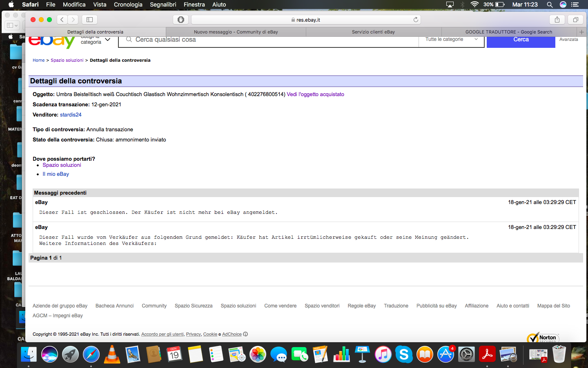The width and height of the screenshot is (588, 368).
Task: Open Finder from the Dock
Action: (29, 354)
